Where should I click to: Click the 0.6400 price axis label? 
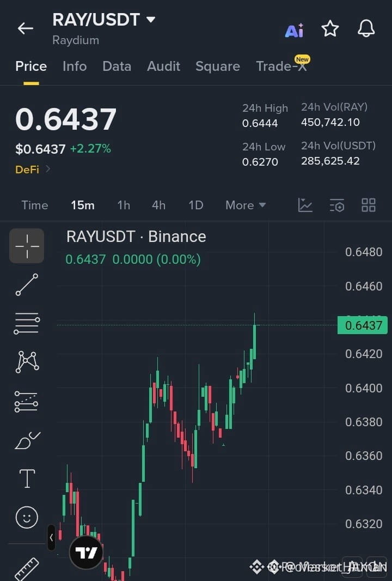click(x=364, y=388)
